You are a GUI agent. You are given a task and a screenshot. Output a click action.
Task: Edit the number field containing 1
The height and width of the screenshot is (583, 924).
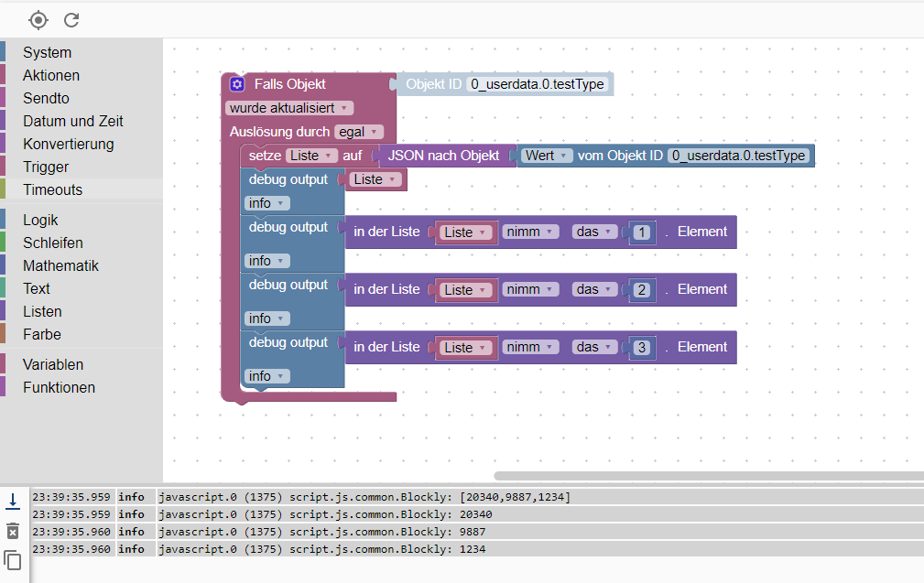(x=642, y=232)
